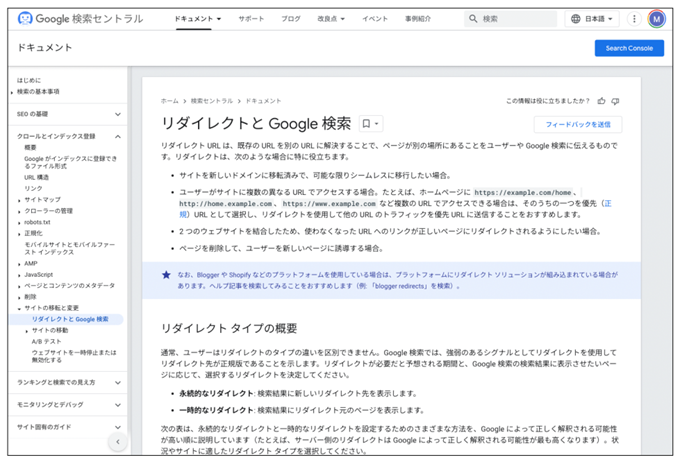Click the 検索セントラル breadcrumb link
This screenshot has height=462, width=680.
[x=212, y=101]
